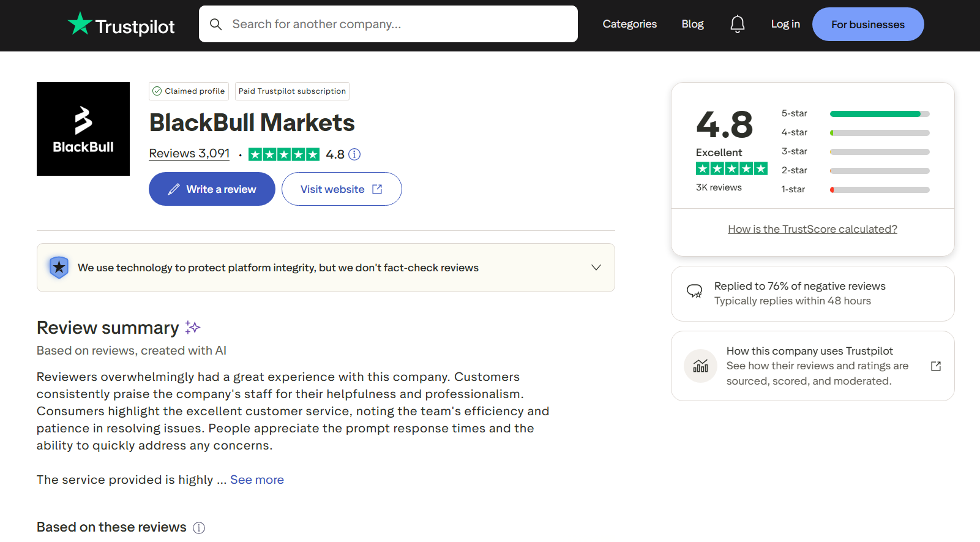
Task: Click the shield star integrity icon
Action: pos(59,268)
